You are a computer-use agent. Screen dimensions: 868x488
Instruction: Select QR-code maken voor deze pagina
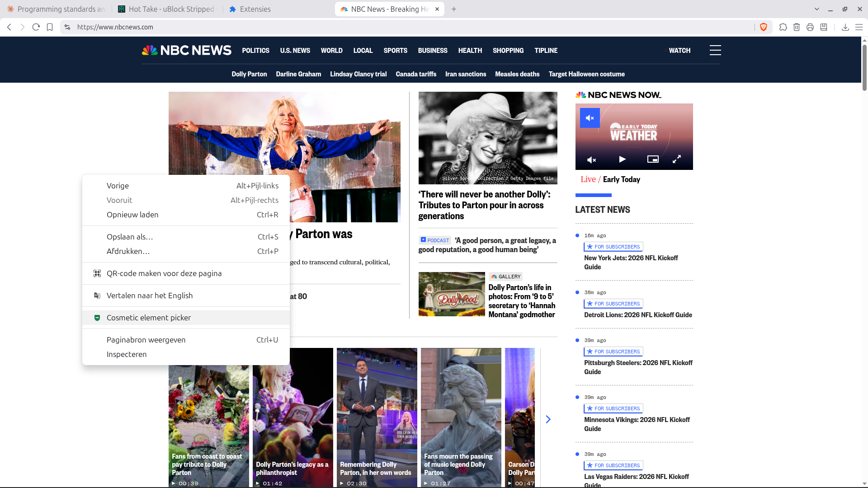(x=186, y=273)
